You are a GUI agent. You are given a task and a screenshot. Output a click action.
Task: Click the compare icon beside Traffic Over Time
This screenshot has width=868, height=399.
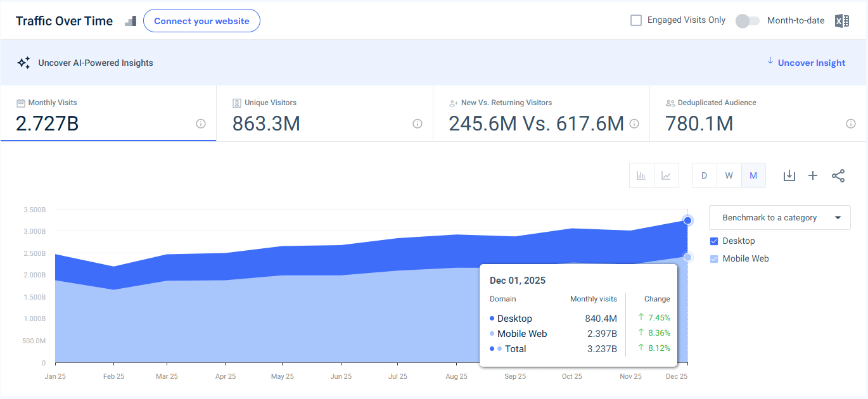[131, 21]
